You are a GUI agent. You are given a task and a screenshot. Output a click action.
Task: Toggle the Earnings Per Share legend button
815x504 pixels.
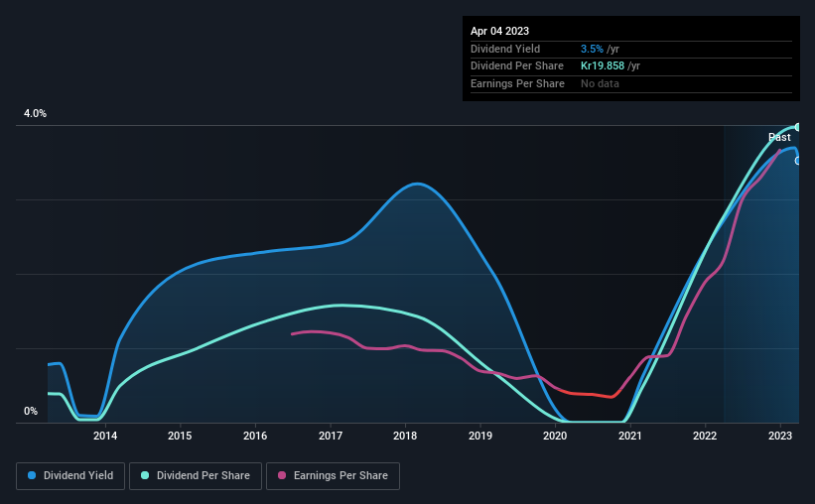tap(333, 476)
